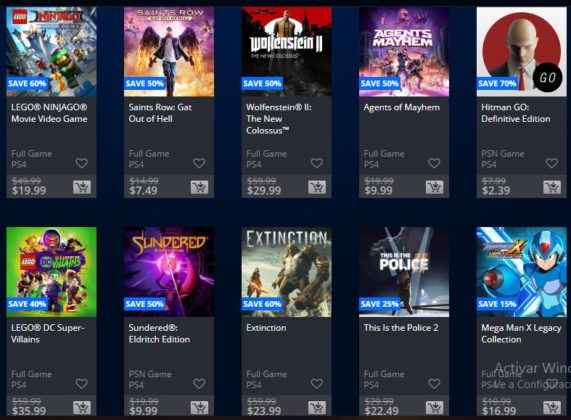571x420 pixels.
Task: Wishlist Sundered Eldritch Edition using heart icon
Action: [199, 384]
